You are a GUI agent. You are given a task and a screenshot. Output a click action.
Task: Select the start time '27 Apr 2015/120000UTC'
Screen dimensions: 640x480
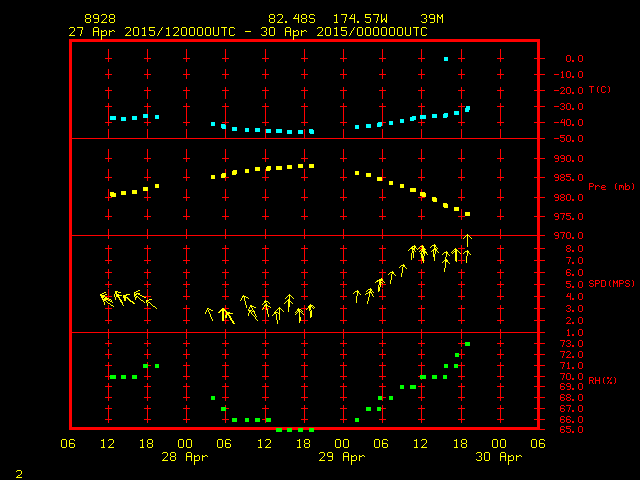[x=152, y=32]
